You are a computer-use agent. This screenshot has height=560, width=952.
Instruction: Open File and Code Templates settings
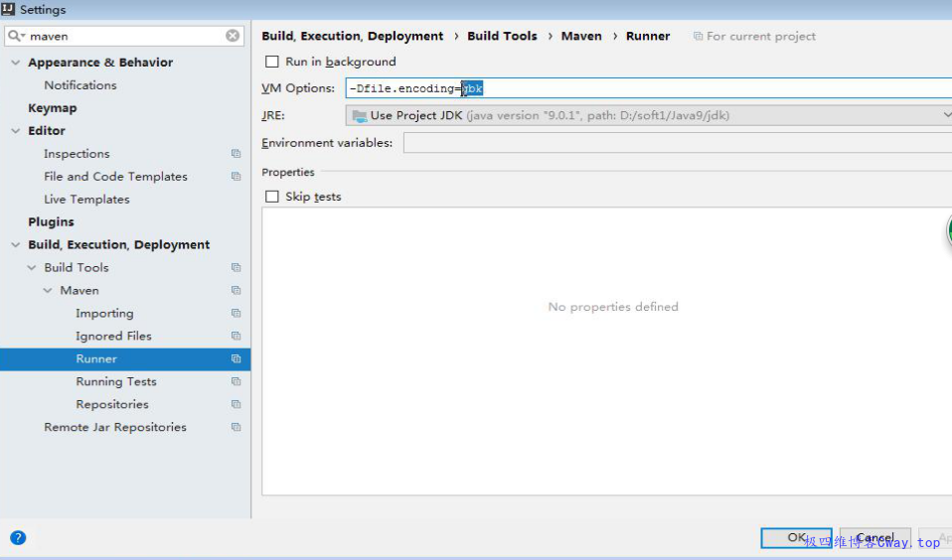pos(115,177)
